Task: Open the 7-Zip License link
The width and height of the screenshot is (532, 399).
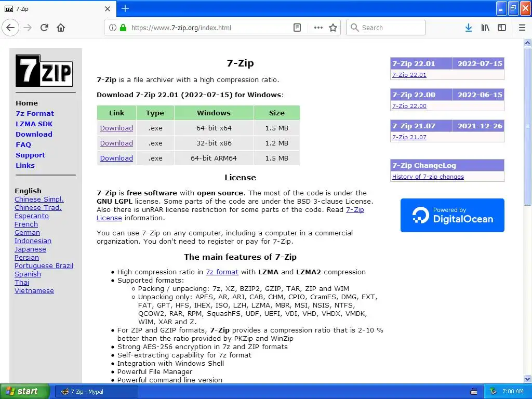Action: tap(355, 210)
